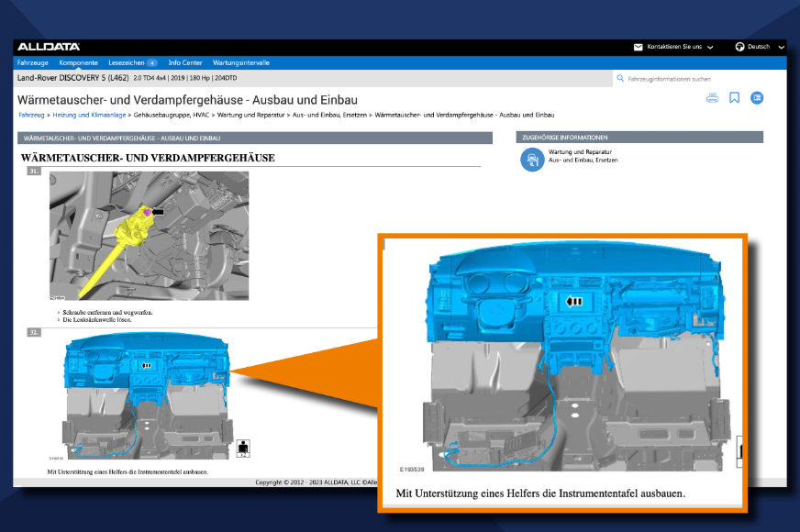
Task: Click the search magnifier icon
Action: 620,79
